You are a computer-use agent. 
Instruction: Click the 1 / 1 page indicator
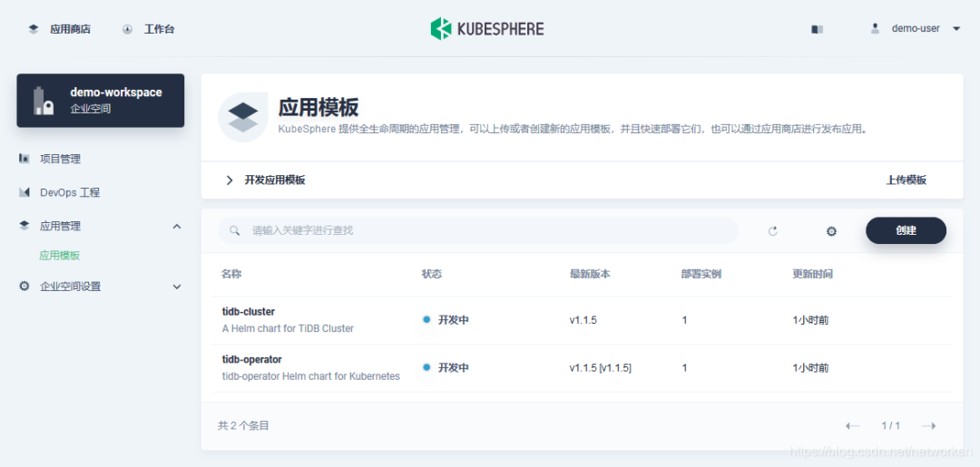(x=891, y=426)
